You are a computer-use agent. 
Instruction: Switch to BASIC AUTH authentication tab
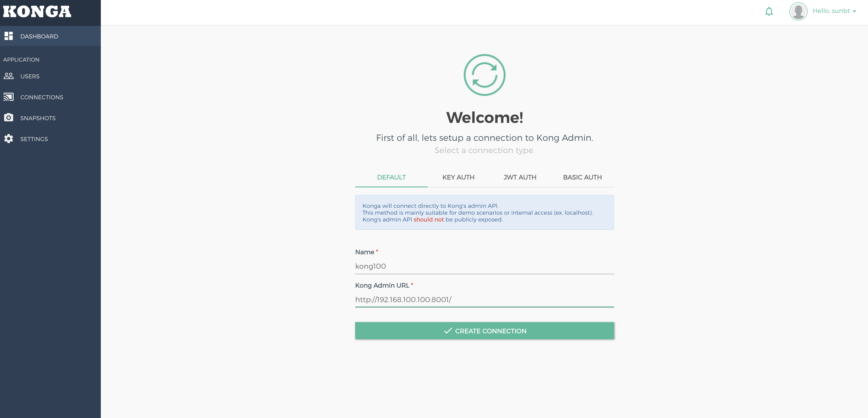coord(582,177)
